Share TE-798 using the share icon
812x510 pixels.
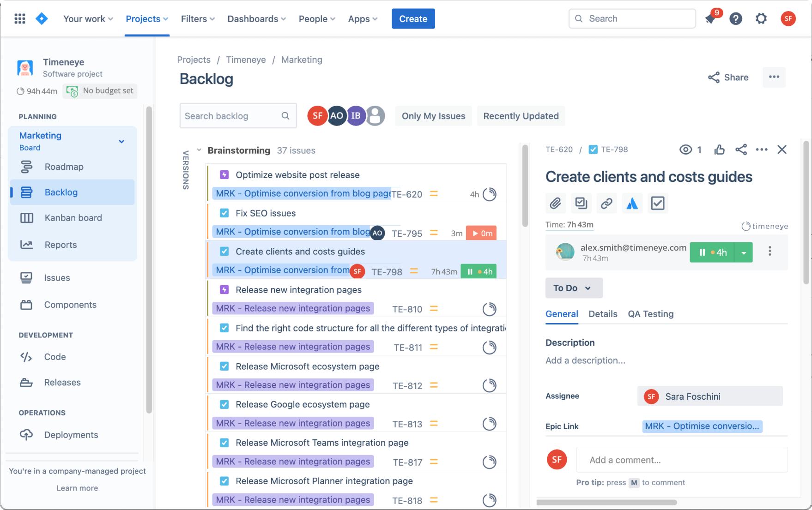point(741,150)
